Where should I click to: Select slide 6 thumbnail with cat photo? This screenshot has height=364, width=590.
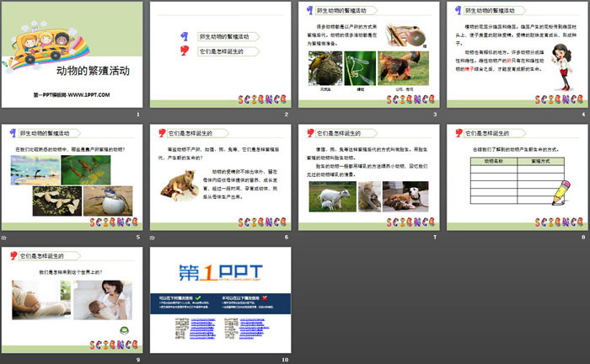coord(221,178)
